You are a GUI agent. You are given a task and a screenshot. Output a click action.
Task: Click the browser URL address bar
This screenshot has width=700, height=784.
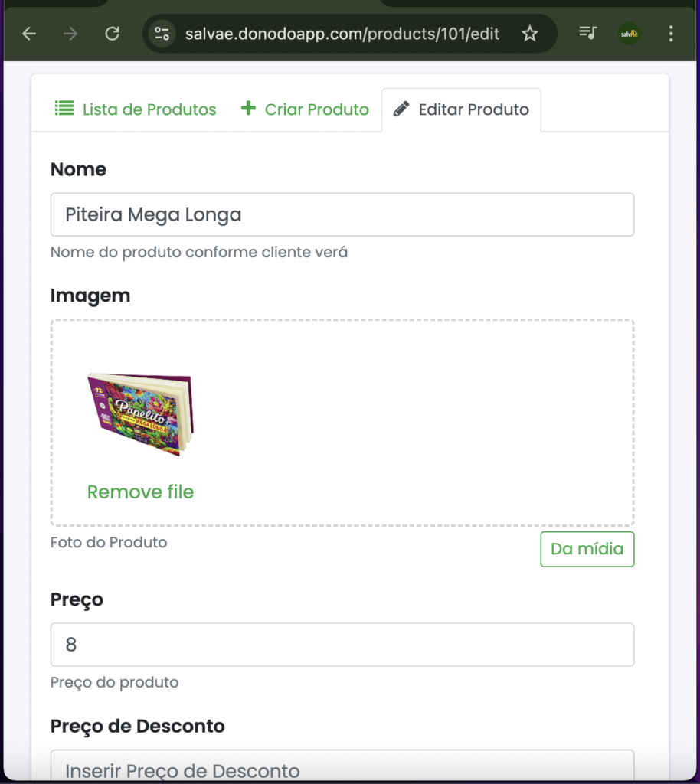tap(342, 34)
